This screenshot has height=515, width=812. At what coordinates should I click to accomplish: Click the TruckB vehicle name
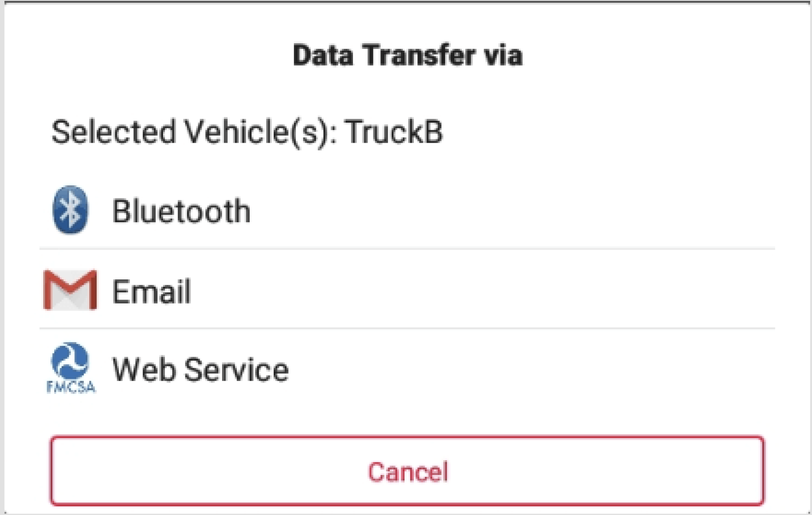(394, 132)
